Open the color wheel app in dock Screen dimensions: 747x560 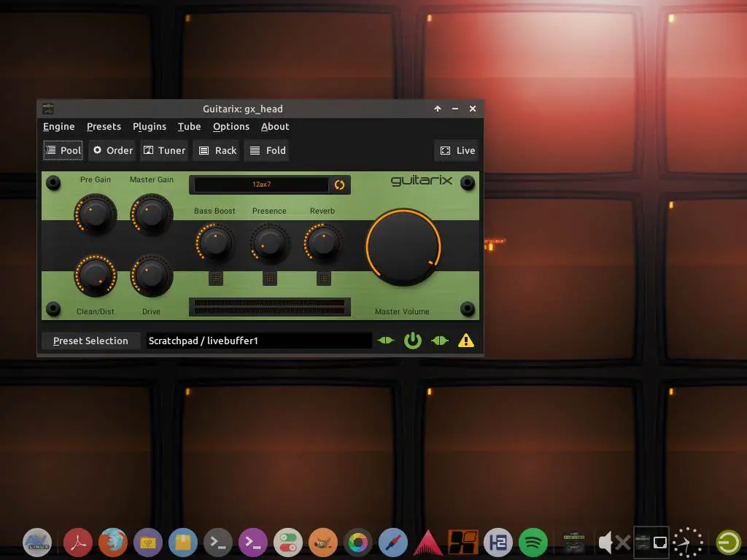[357, 542]
